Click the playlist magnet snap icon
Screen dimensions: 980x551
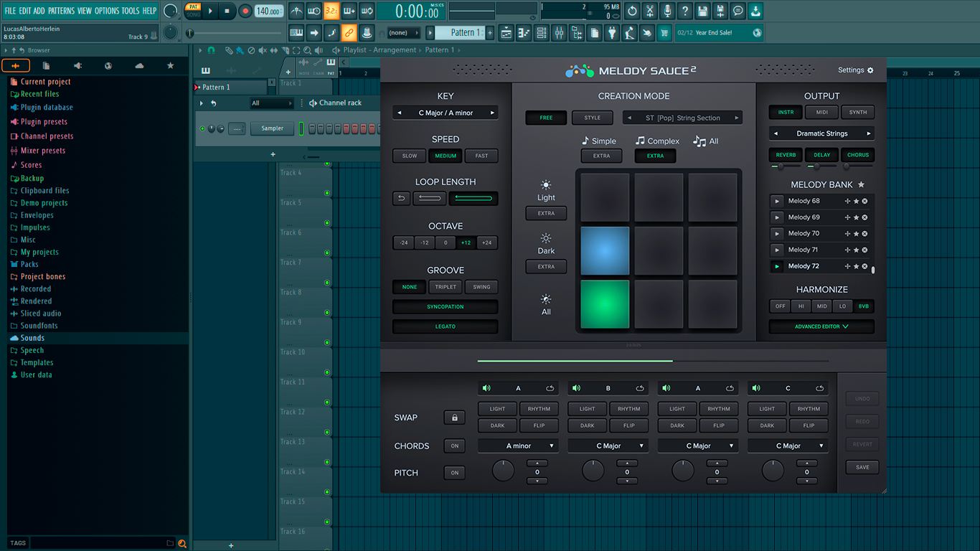(x=211, y=50)
